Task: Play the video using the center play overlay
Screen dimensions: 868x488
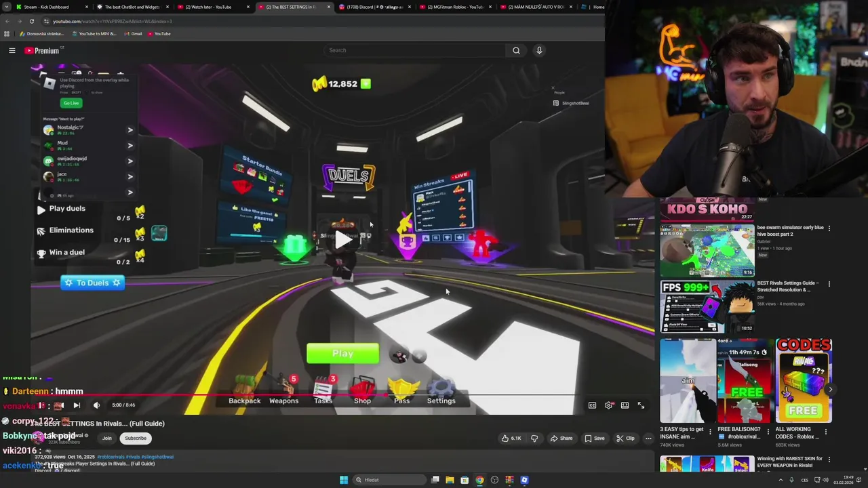Action: click(x=344, y=239)
